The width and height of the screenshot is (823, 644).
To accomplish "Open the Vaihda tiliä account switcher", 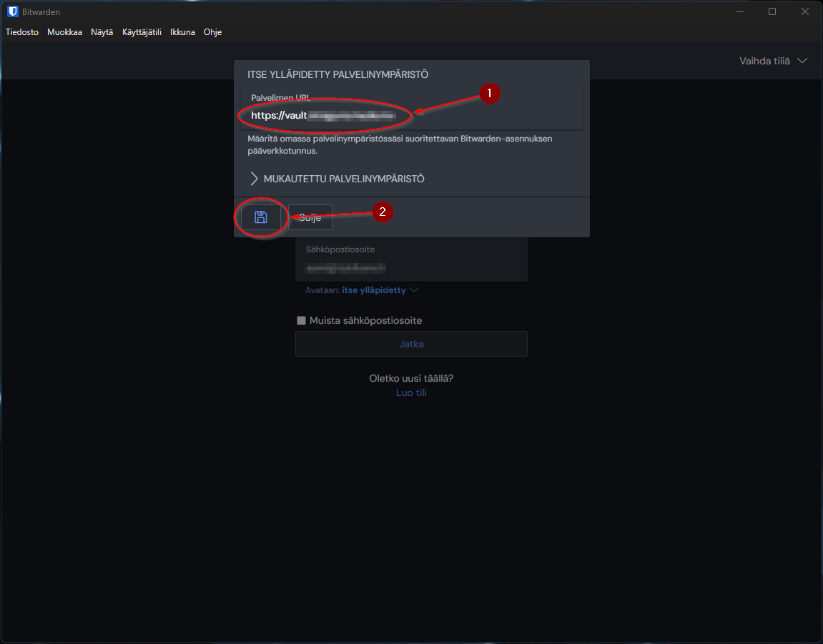I will tap(773, 61).
